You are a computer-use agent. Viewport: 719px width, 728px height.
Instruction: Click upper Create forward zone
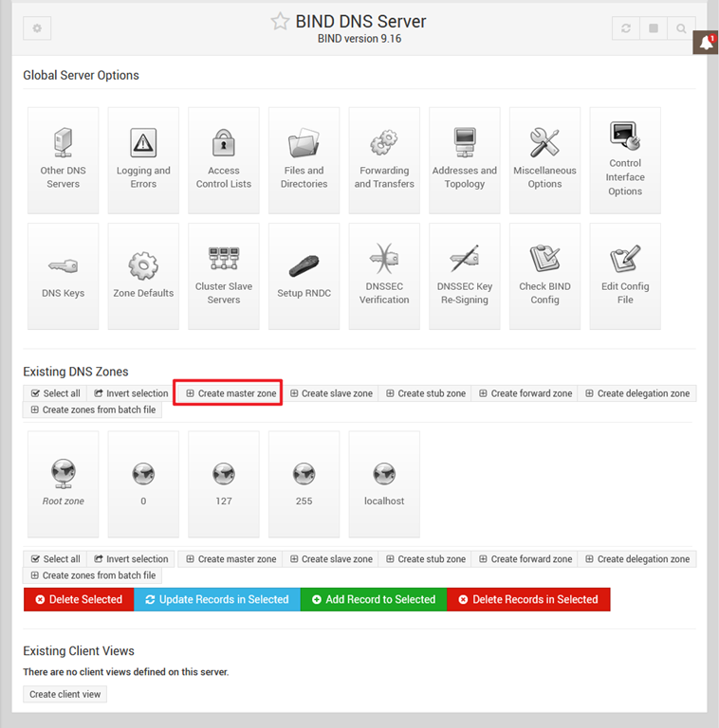pyautogui.click(x=525, y=393)
